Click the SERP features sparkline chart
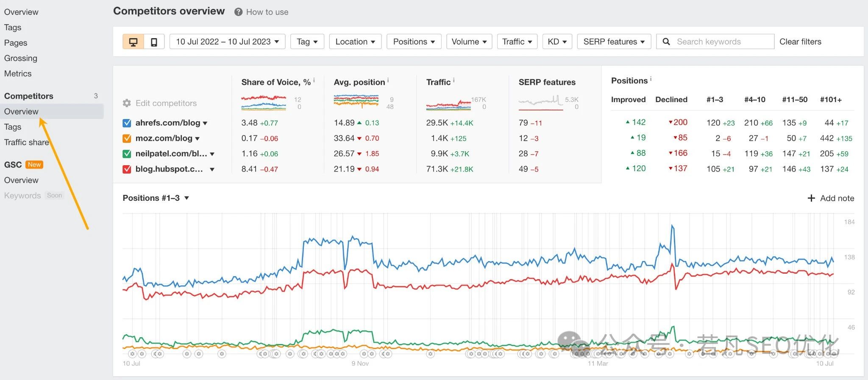 (541, 103)
